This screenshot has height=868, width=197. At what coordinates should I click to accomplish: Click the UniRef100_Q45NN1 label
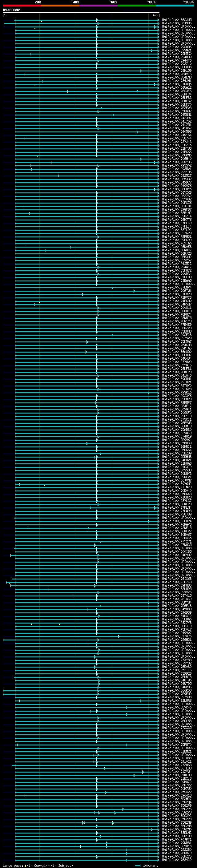pos(177,115)
